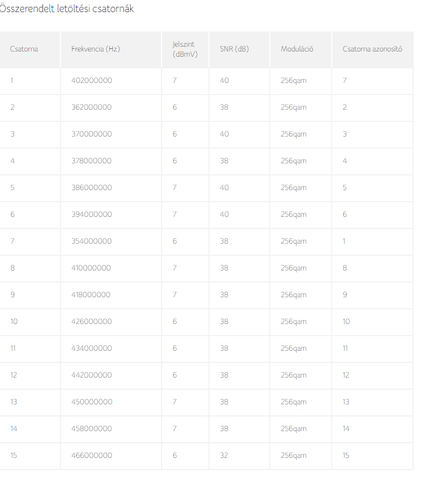Screen dimensions: 422x480
Task: Click frequency cell 386000000
Action: 92,187
